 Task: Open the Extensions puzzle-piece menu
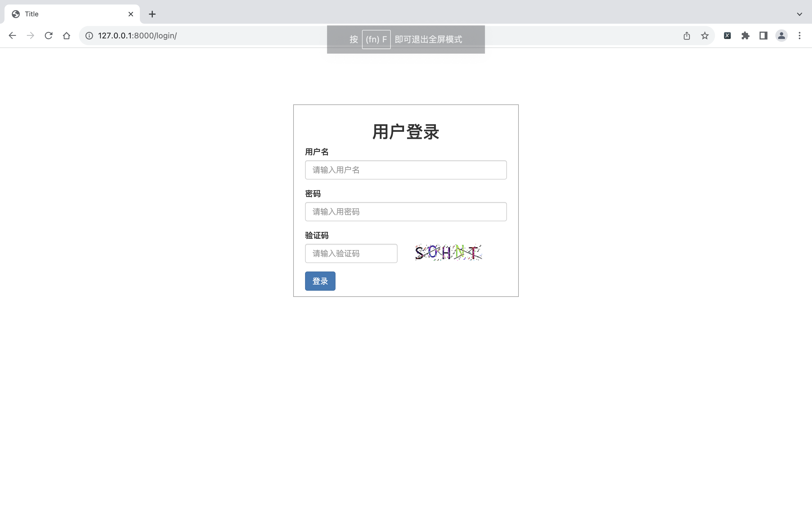pos(745,36)
